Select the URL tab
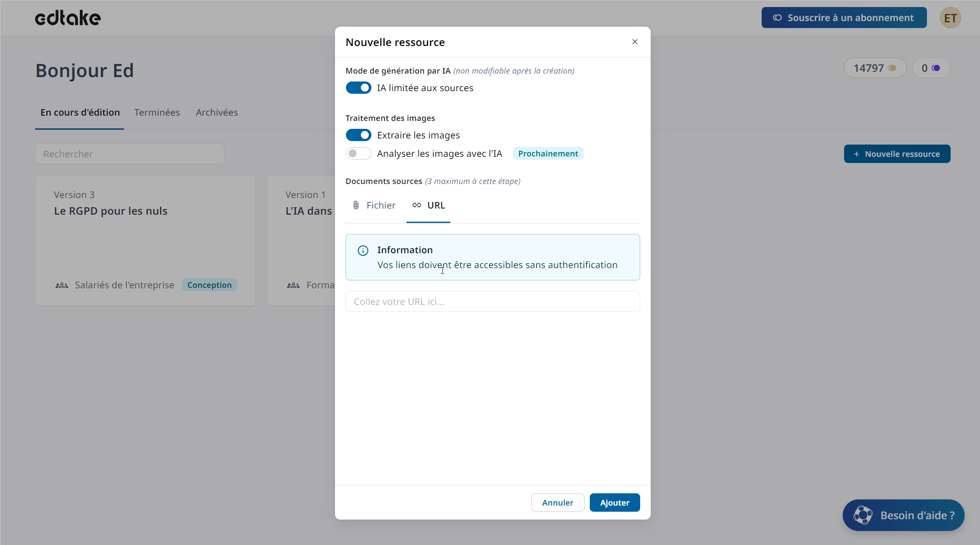980x545 pixels. click(x=428, y=205)
